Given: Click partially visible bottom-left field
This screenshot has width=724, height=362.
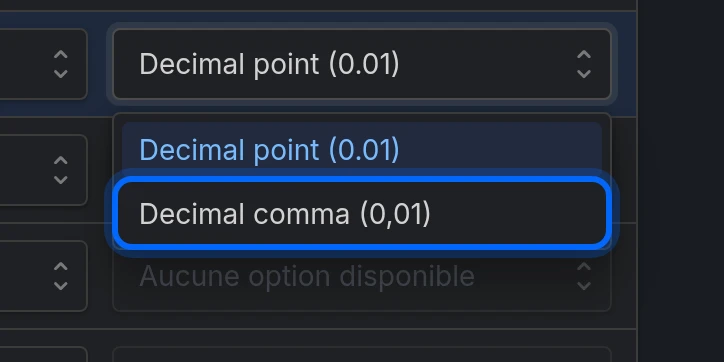Looking at the screenshot, I should pos(43,355).
